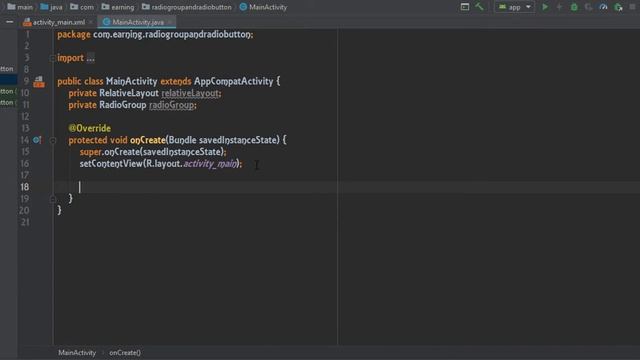Click the Stop square icon in toolbar
This screenshot has width=640, height=360.
tap(633, 7)
